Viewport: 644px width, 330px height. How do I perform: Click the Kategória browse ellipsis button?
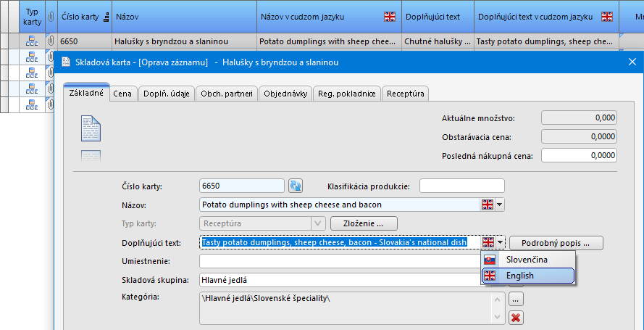click(516, 298)
